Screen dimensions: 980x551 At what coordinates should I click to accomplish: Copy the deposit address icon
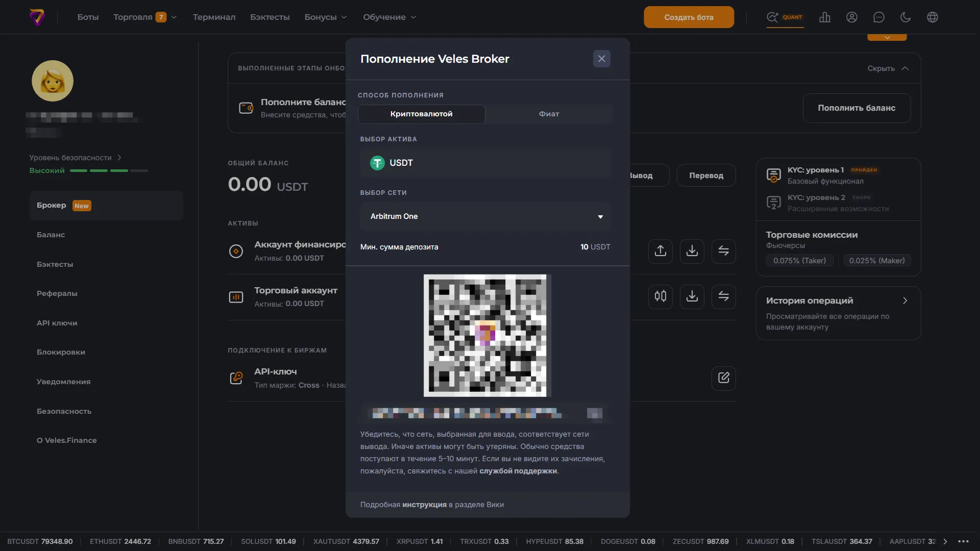pos(595,413)
